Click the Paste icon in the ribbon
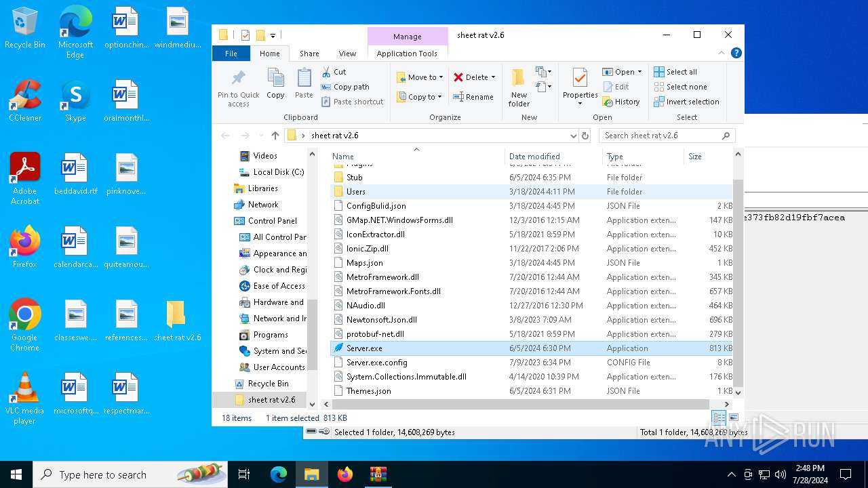This screenshot has width=868, height=488. pos(304,78)
